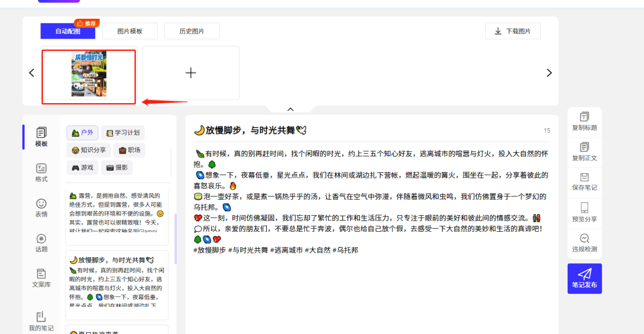The width and height of the screenshot is (644, 334).
Task: Select the 摄影 template category
Action: pyautogui.click(x=117, y=168)
